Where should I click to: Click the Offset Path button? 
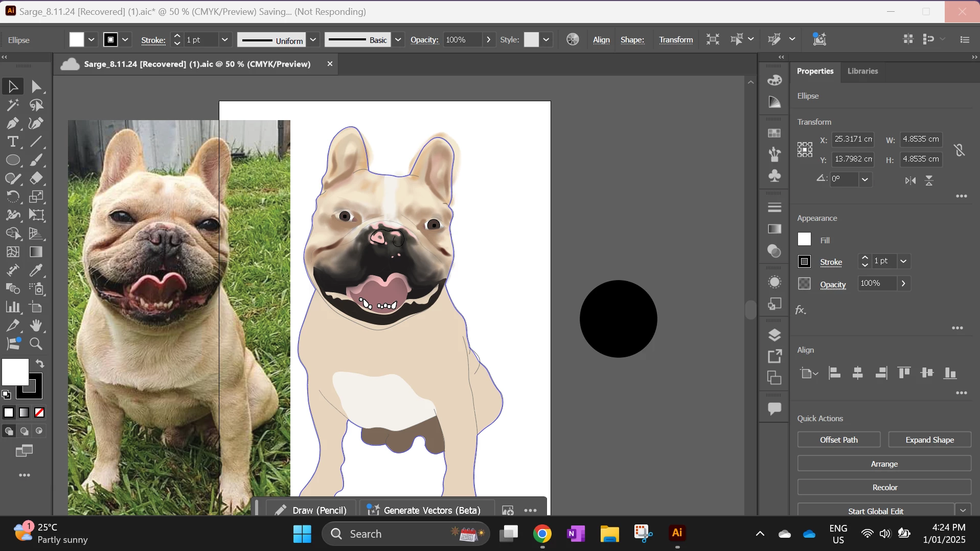(839, 440)
